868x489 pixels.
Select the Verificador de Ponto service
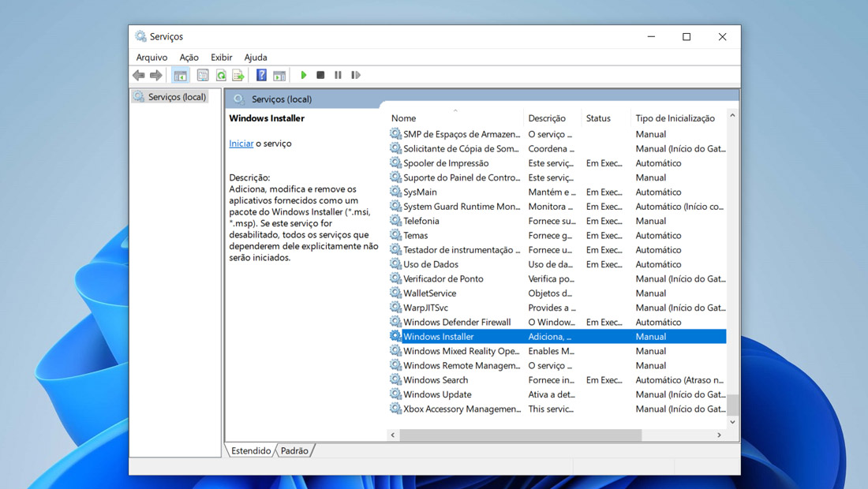[558, 278]
